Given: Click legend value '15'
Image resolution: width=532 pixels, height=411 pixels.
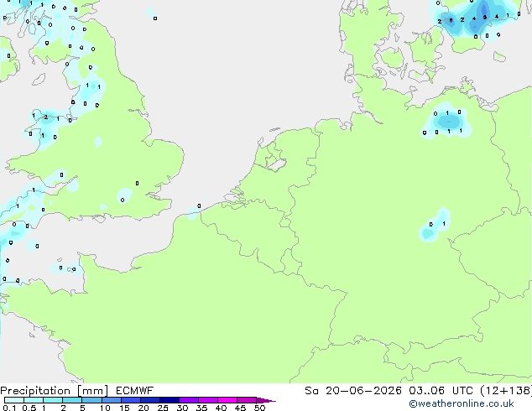Looking at the screenshot, I should (124, 408).
